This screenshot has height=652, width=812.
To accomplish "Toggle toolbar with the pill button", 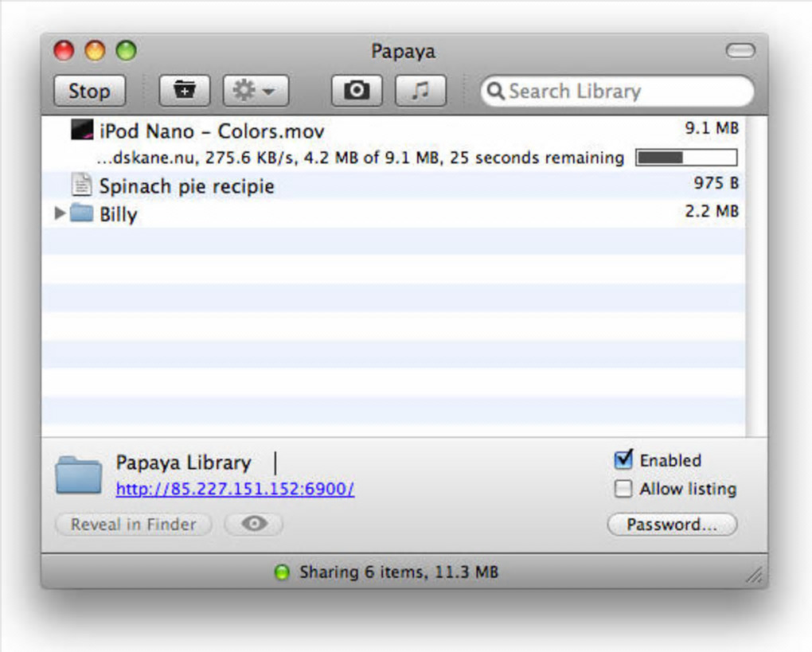I will (740, 50).
